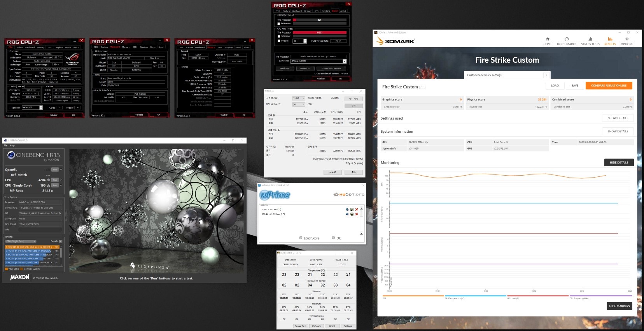This screenshot has height=331, width=644.
Task: Open the 3DMark Options gear icon
Action: click(627, 39)
